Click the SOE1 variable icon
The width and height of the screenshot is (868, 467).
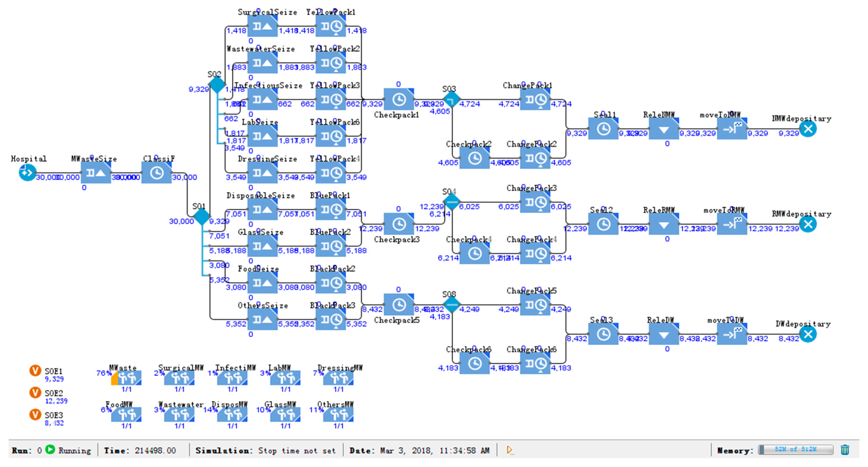(35, 371)
